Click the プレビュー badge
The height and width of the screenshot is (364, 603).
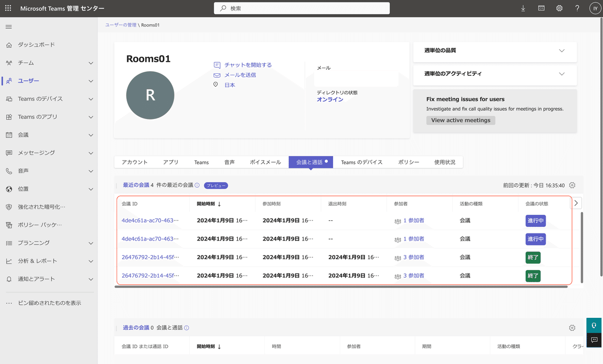[216, 185]
